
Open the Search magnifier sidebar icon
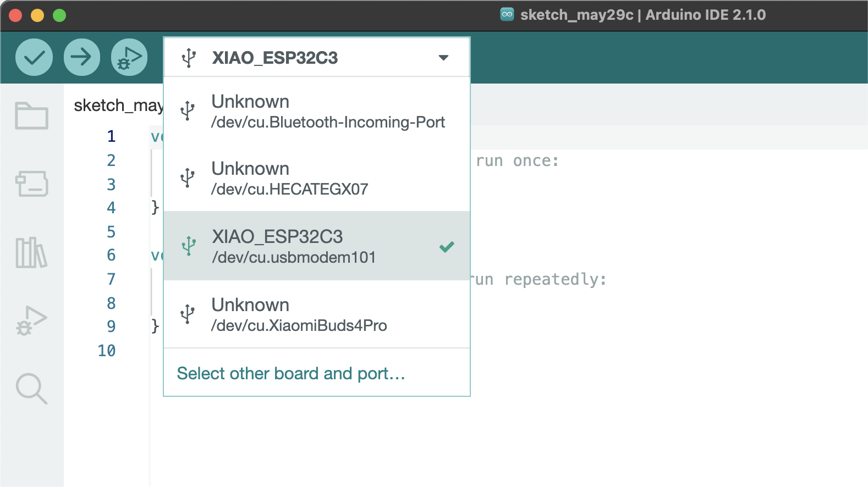pyautogui.click(x=31, y=389)
